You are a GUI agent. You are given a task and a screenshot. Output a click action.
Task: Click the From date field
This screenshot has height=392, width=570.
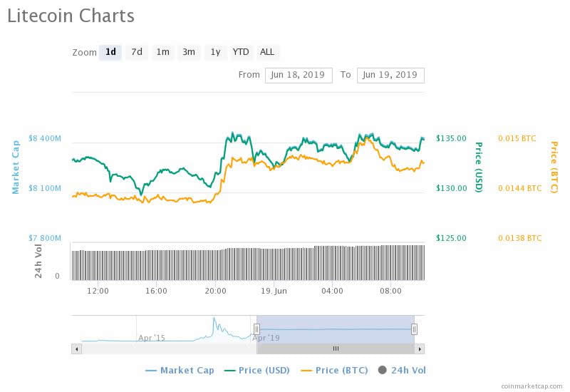click(298, 75)
